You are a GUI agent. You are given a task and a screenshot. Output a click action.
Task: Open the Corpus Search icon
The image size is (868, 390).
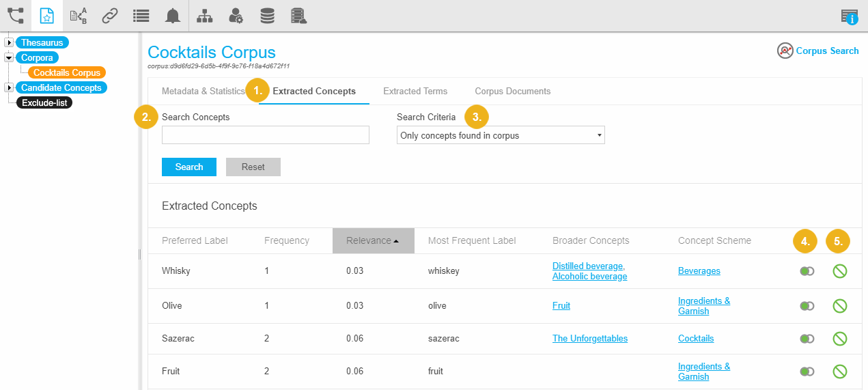coord(785,51)
